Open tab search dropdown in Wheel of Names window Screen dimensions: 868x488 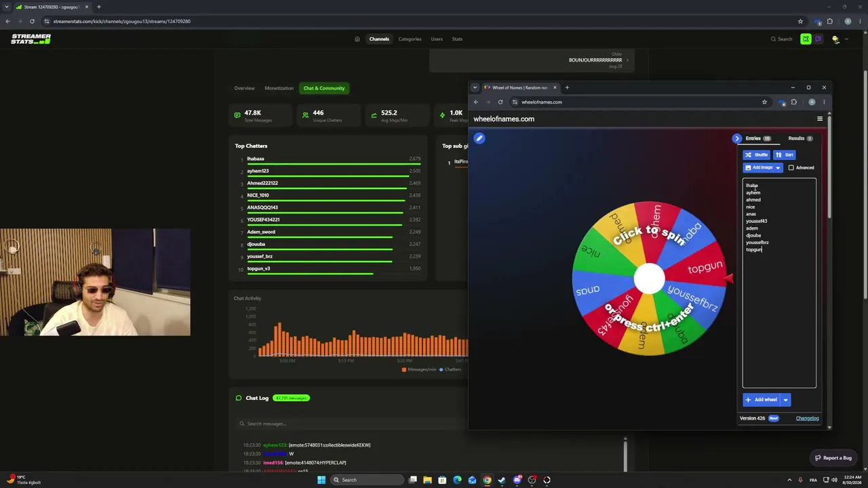click(475, 87)
